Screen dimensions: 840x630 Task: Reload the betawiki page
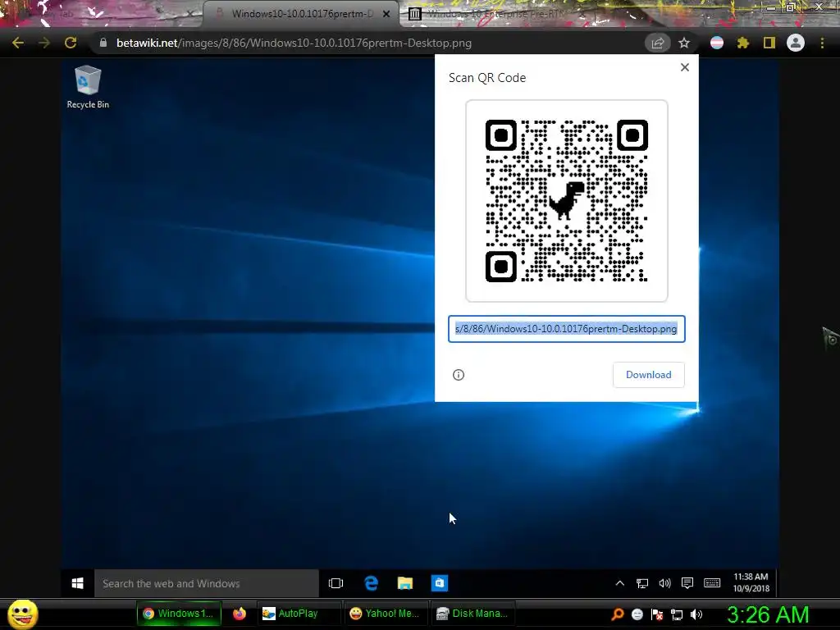tap(71, 43)
